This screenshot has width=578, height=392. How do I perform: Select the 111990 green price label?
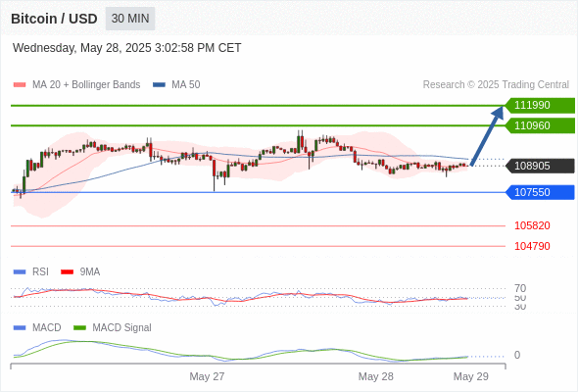tap(540, 106)
